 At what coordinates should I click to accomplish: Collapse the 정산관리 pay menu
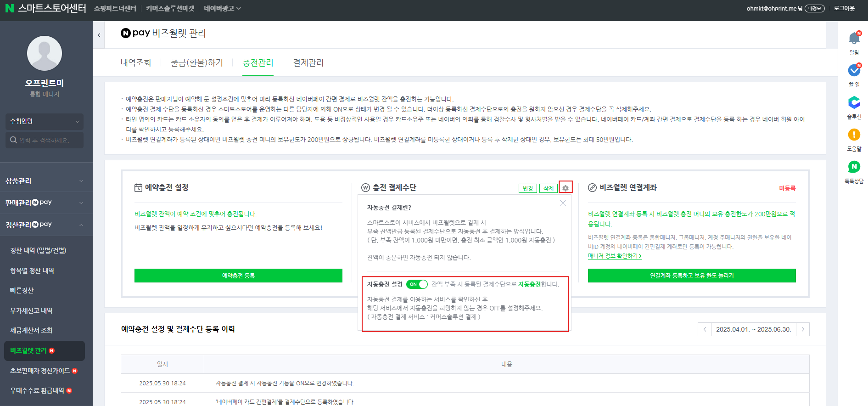pos(45,225)
